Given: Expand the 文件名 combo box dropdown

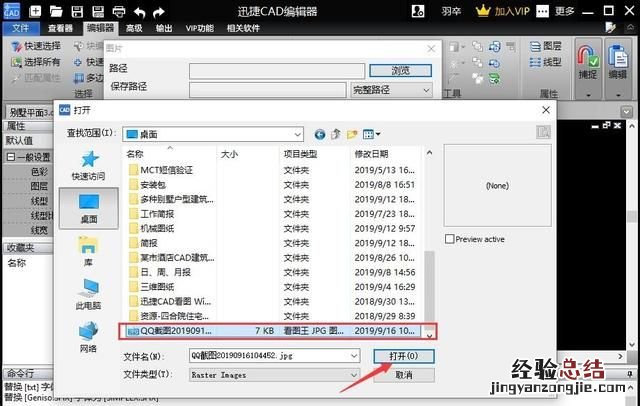Looking at the screenshot, I should (353, 356).
